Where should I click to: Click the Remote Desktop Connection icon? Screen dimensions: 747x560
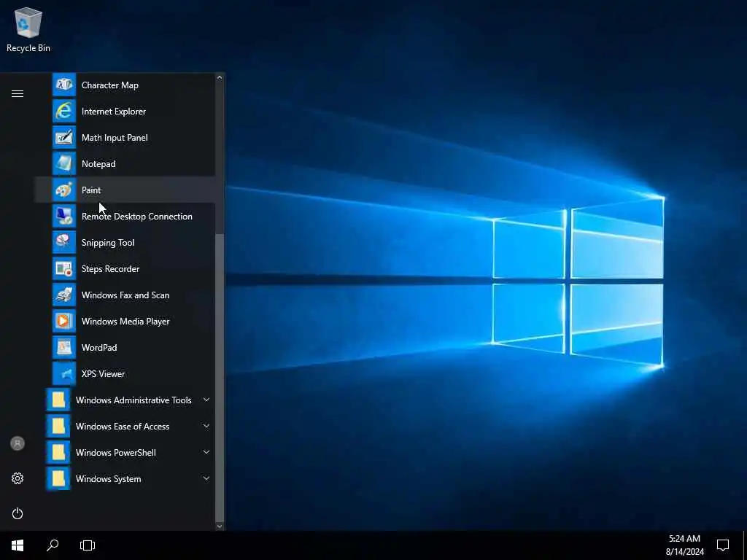point(64,216)
